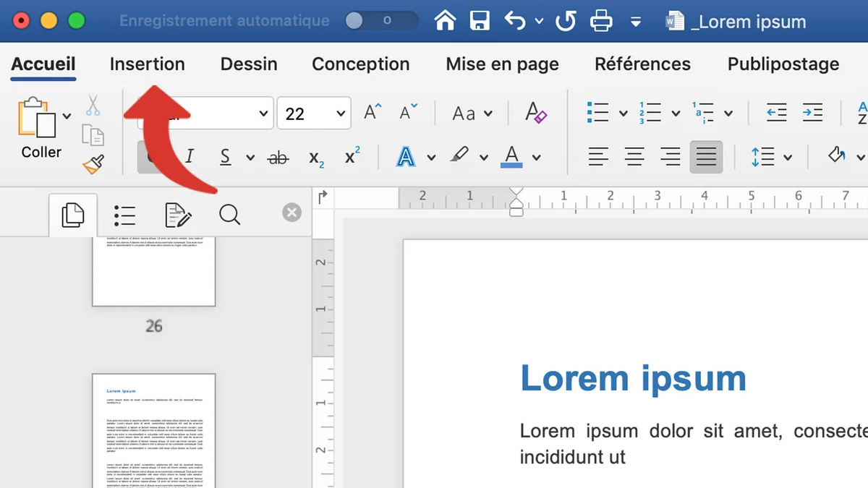Select the Format Painter brush icon
This screenshot has width=868, height=488.
pyautogui.click(x=93, y=165)
